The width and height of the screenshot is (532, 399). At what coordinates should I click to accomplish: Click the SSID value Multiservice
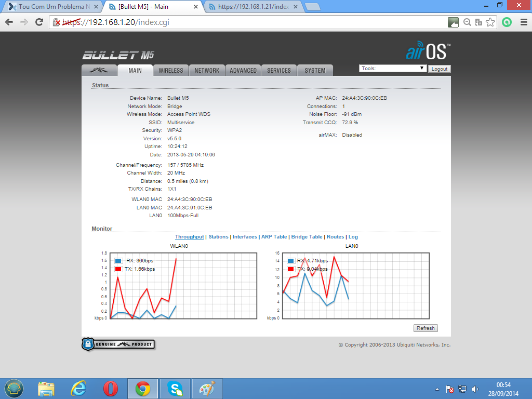click(181, 123)
